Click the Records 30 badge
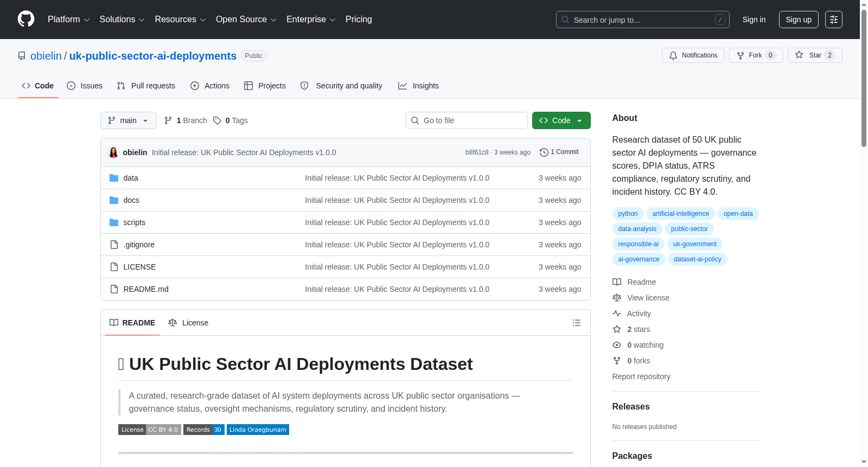The width and height of the screenshot is (868, 467). coord(204,430)
